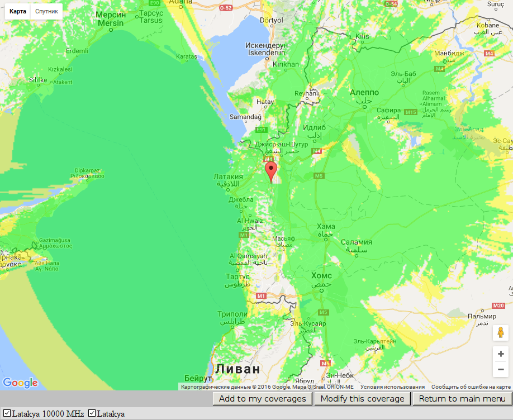Click the Ливан country label

click(x=237, y=369)
